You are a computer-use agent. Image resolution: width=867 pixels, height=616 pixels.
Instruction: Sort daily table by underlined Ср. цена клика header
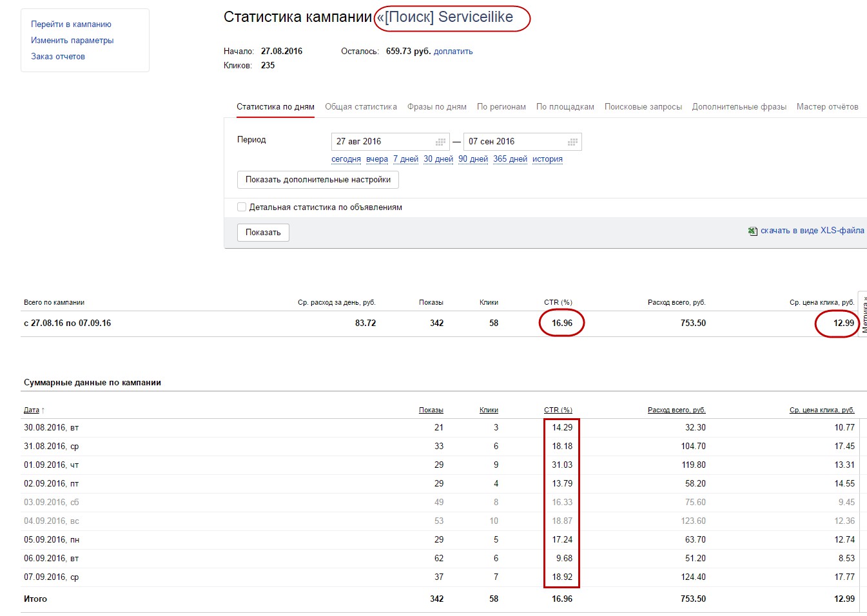(822, 410)
